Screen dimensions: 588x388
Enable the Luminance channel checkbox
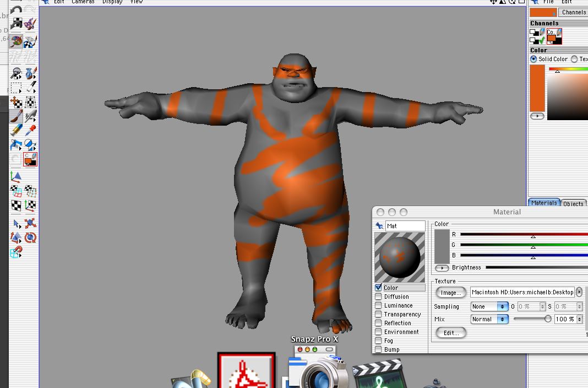378,305
